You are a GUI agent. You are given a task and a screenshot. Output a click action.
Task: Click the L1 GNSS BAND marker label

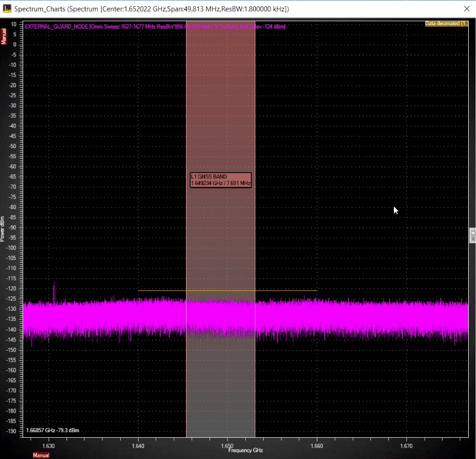220,180
